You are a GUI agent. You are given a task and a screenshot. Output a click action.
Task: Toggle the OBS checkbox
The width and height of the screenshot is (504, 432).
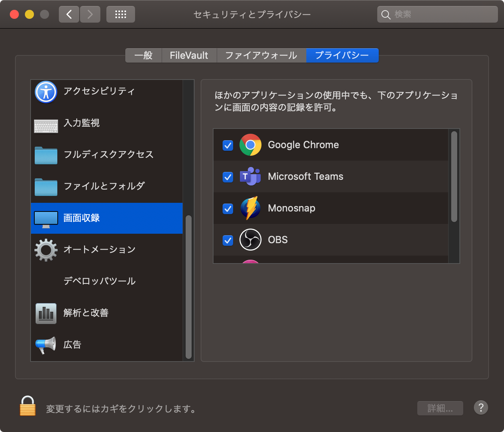click(x=228, y=240)
